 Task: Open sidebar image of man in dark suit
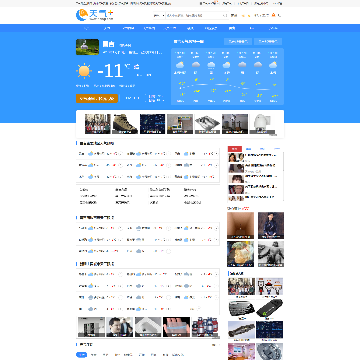[x=271, y=225]
